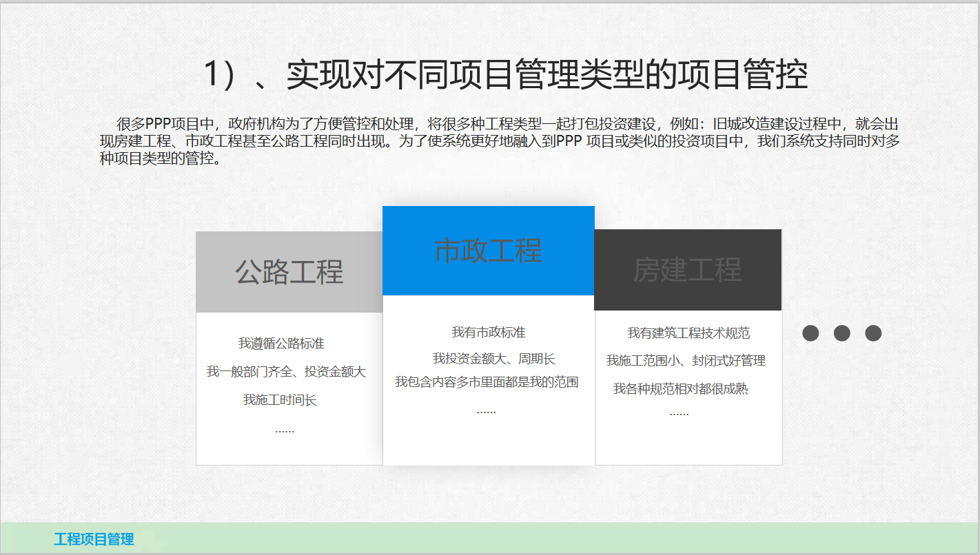This screenshot has width=980, height=555.
Task: Click the line 我包含内容多市里面都是我的范围
Action: (487, 382)
